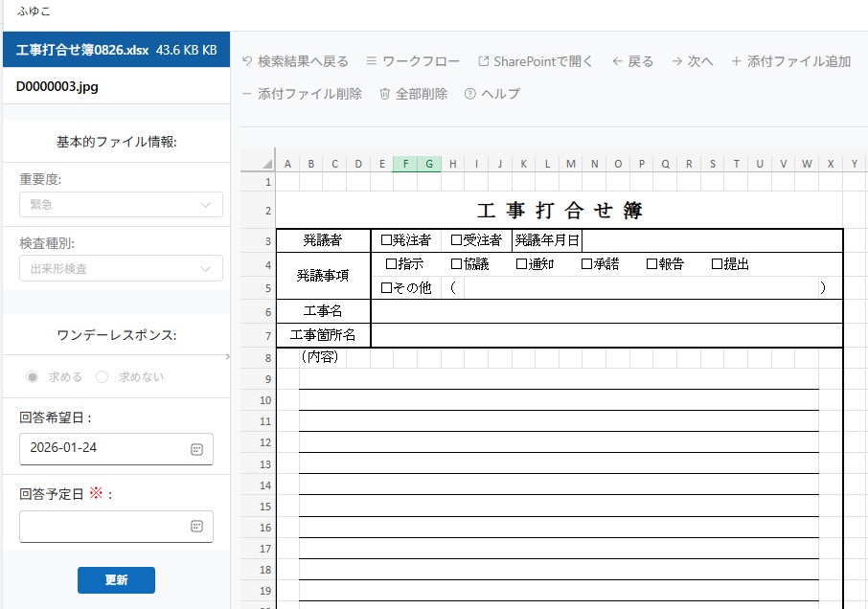Open the ヘルプ help icon
Image resolution: width=868 pixels, height=609 pixels.
pyautogui.click(x=470, y=94)
